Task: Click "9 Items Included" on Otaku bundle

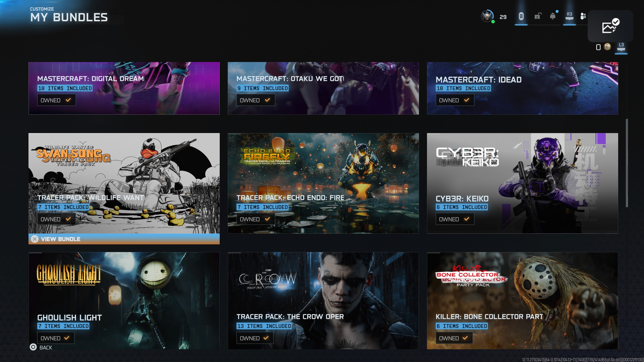Action: point(262,88)
